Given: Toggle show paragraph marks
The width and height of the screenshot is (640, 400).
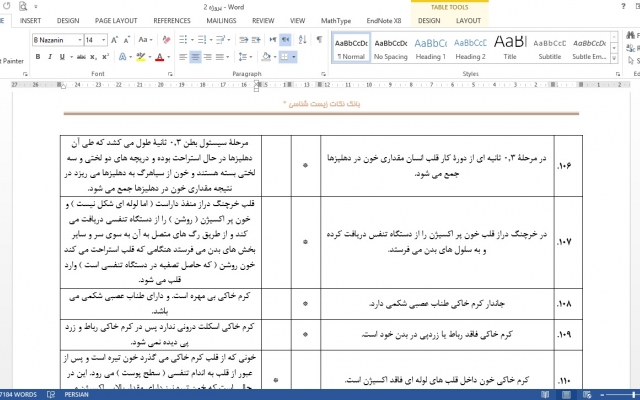Looking at the screenshot, I should [x=319, y=39].
